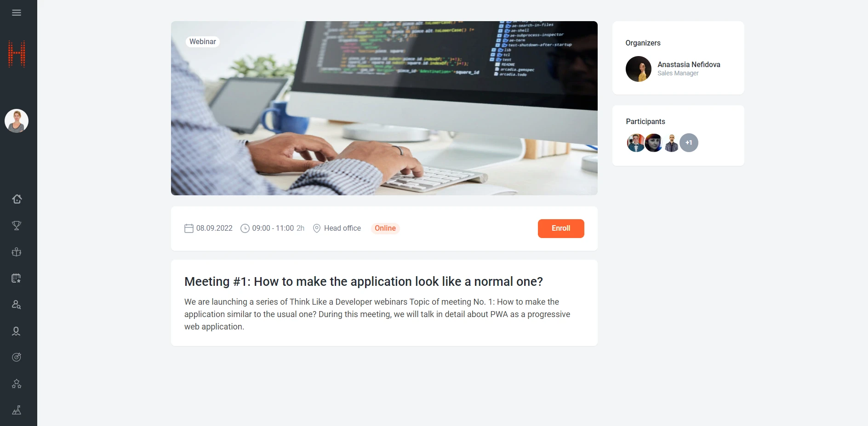Image resolution: width=868 pixels, height=426 pixels.
Task: Click the first participant avatar
Action: (636, 143)
